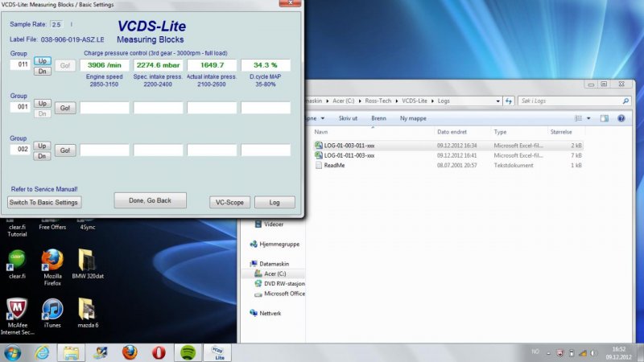Image resolution: width=644 pixels, height=362 pixels.
Task: Click Dn button for Group 011
Action: click(x=43, y=71)
